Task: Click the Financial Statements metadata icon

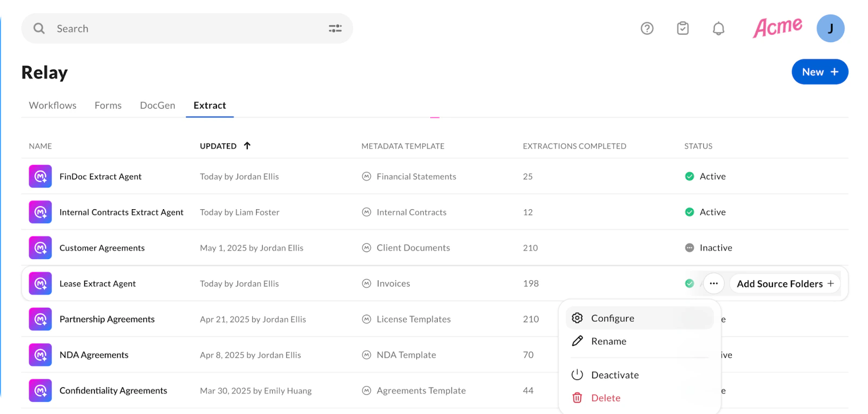Action: point(367,176)
